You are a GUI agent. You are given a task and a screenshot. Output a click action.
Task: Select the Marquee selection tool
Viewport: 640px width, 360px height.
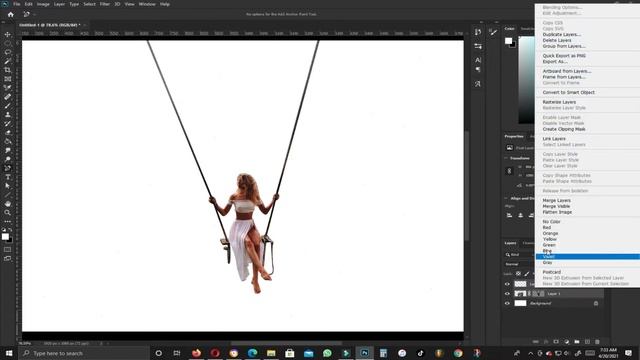tap(7, 43)
